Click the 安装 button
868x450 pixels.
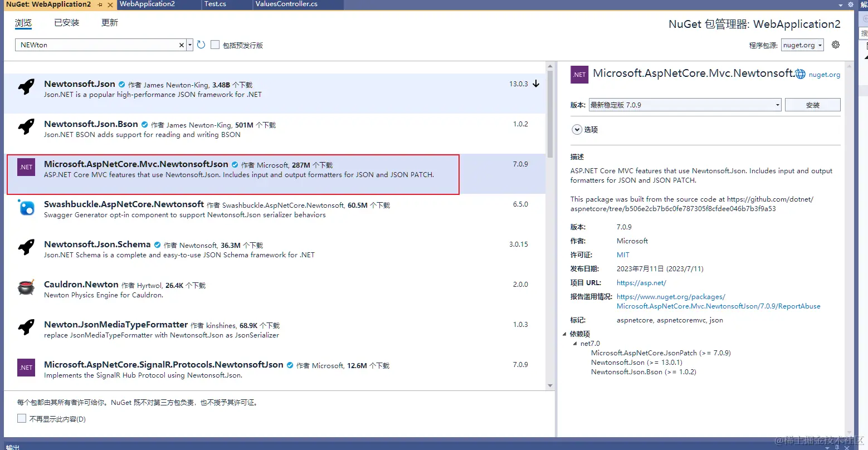813,105
